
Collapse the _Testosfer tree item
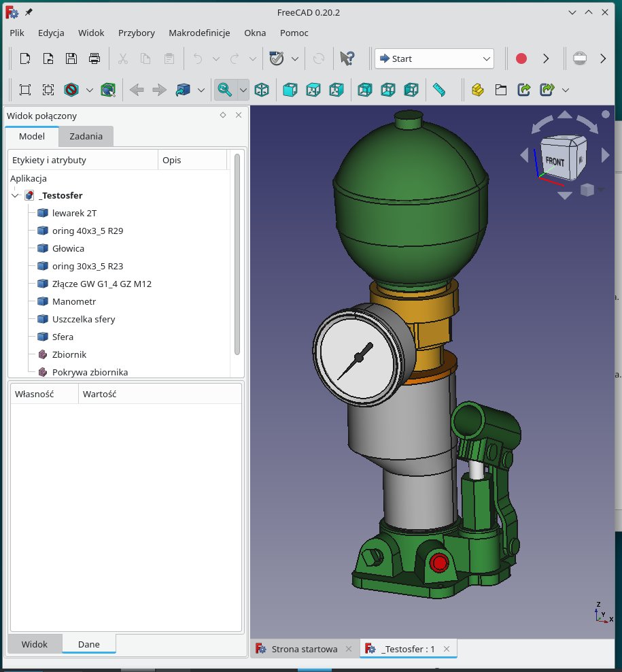point(15,195)
